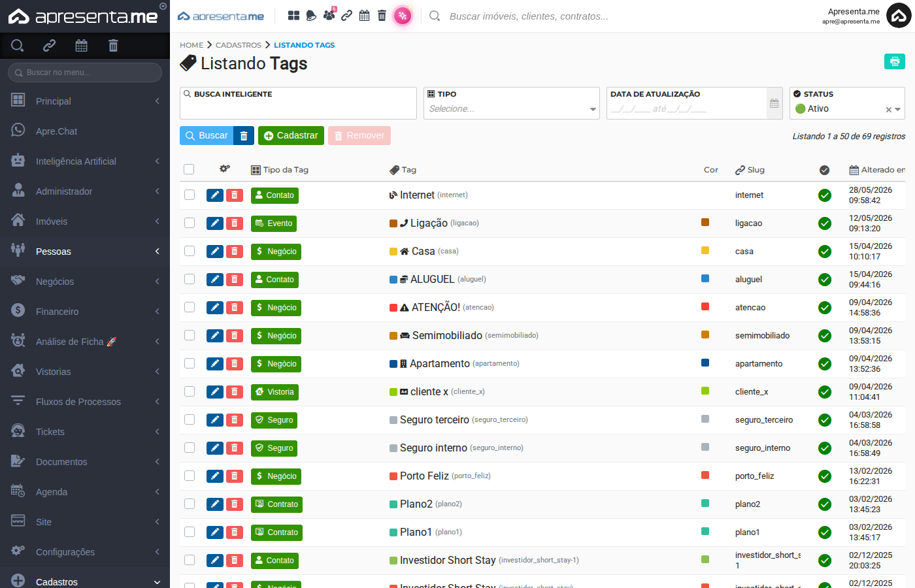Open the sidebar calendar shortcut icon

tap(81, 45)
